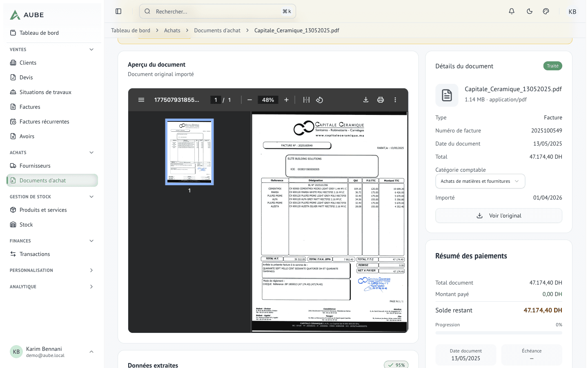Click the 48% zoom level field
This screenshot has height=368, width=588.
pyautogui.click(x=268, y=100)
